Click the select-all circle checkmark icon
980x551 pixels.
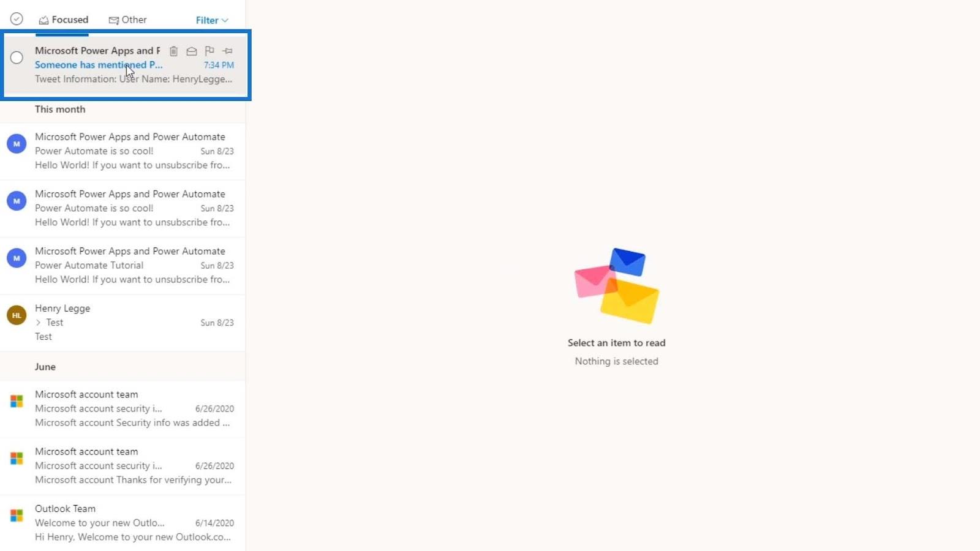17,19
